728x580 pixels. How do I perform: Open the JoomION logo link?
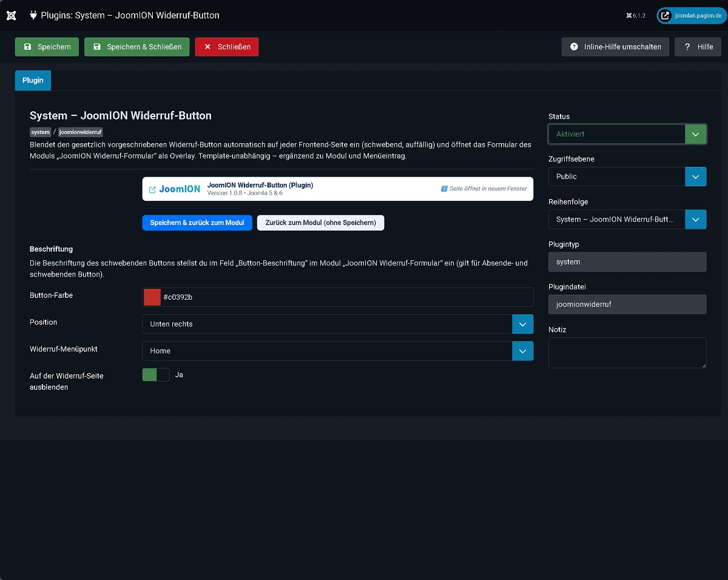pos(175,189)
